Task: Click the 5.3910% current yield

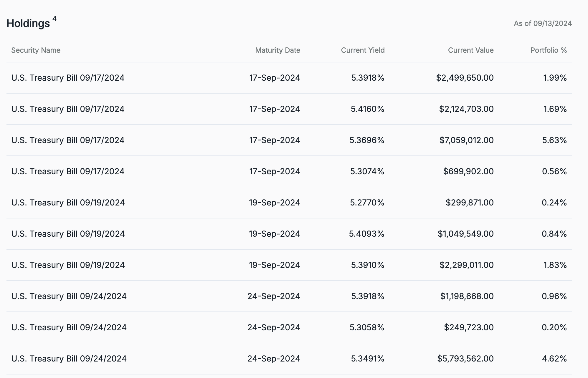Action: click(x=368, y=265)
